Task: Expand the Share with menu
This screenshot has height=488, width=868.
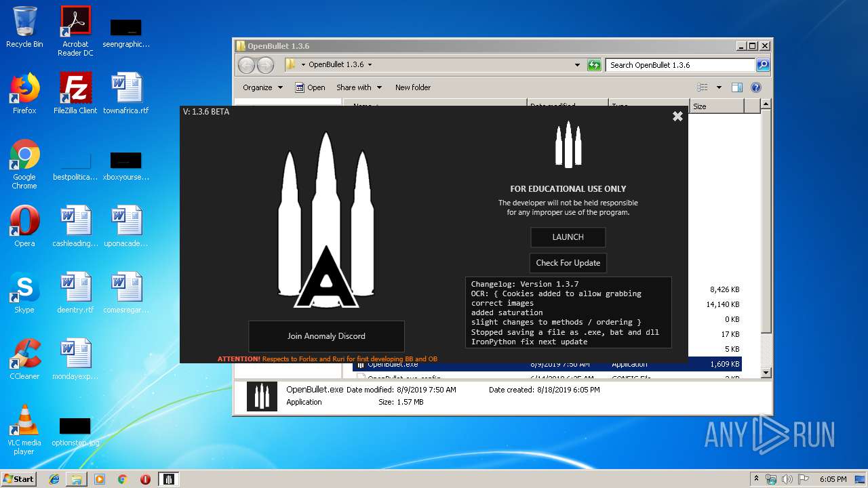Action: coord(359,87)
